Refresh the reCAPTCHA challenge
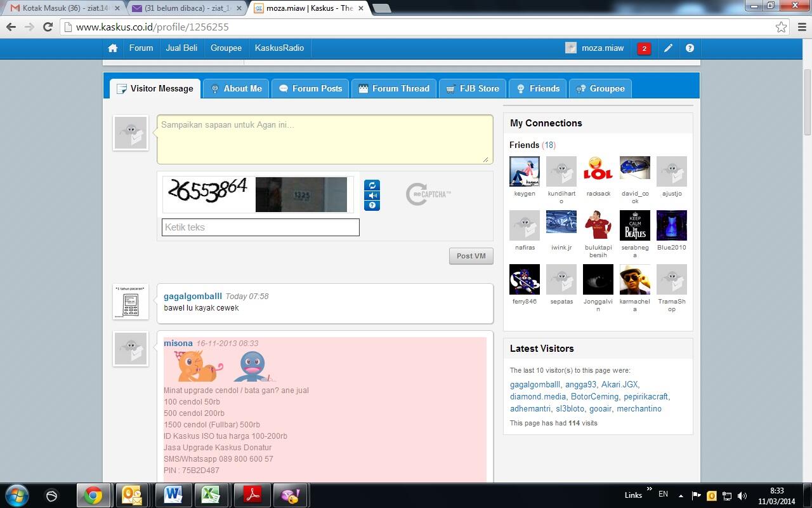The height and width of the screenshot is (508, 812). [372, 185]
